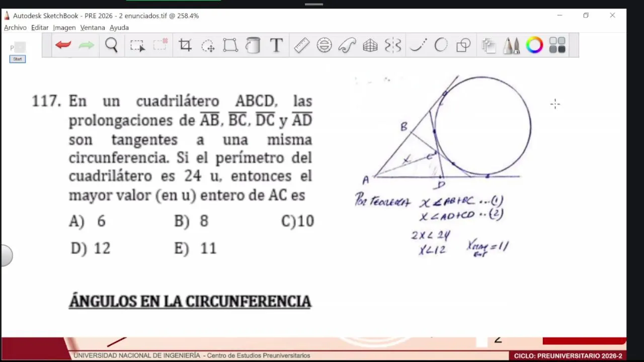This screenshot has height=362, width=644.
Task: Select the Draw Style circle tool
Action: pyautogui.click(x=441, y=45)
